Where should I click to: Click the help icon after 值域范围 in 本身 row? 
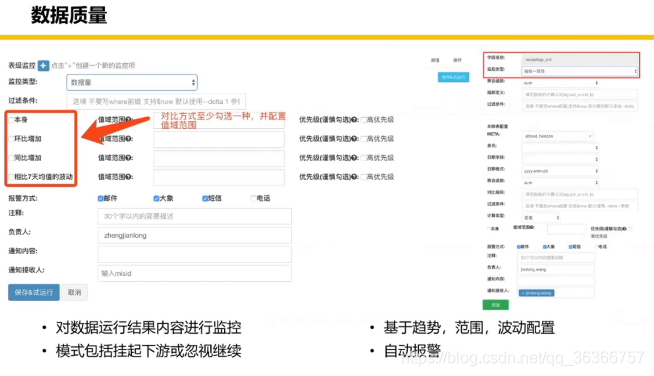click(x=128, y=119)
